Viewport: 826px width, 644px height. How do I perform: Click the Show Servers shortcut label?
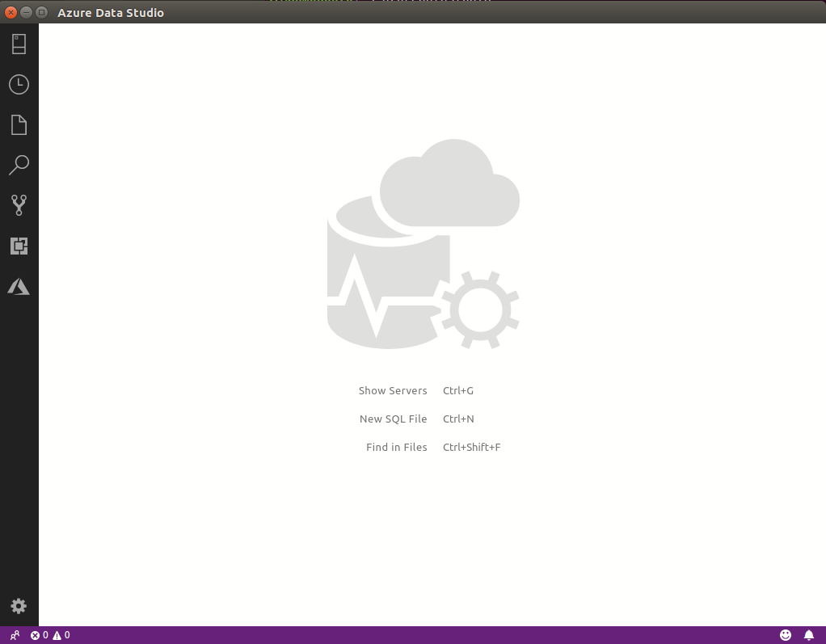click(x=393, y=391)
